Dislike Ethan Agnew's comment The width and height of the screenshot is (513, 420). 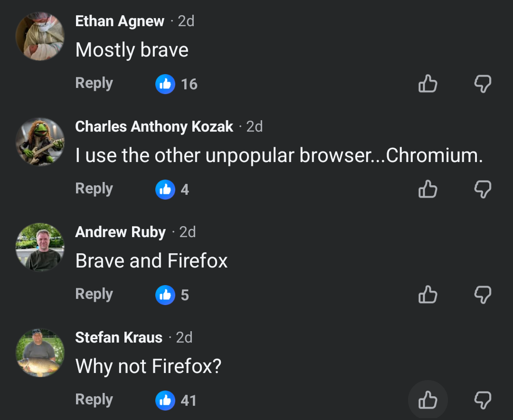483,84
